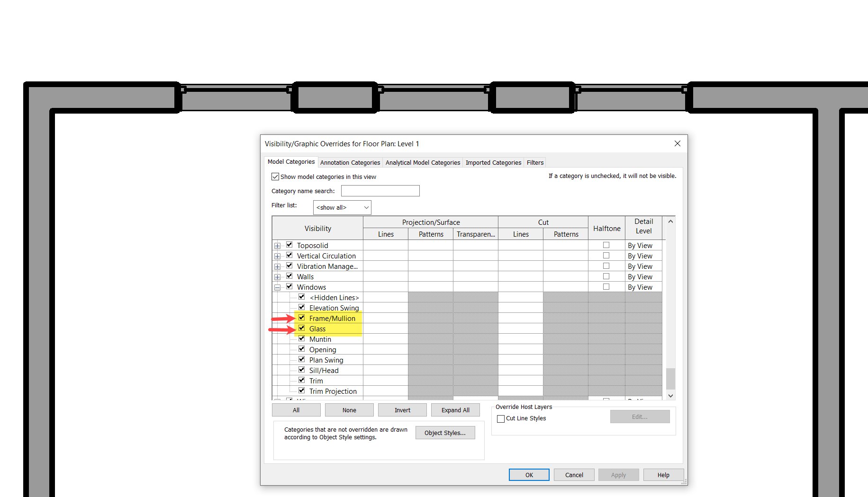Expand the Walls category tree
This screenshot has height=497, width=868.
tap(278, 276)
